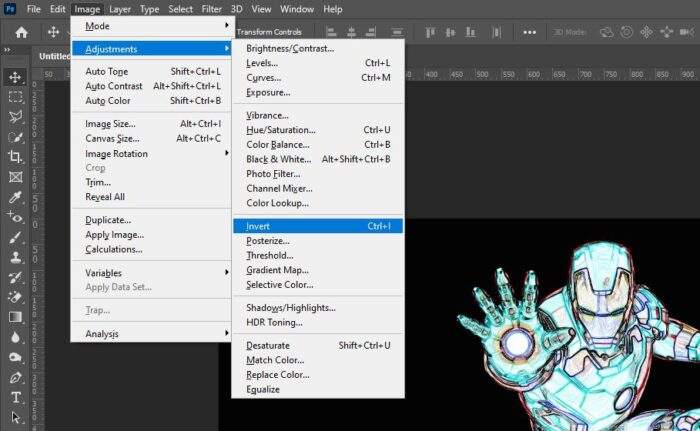Select the Rectangular Marquee tool
Screen dimensions: 700x431
click(x=15, y=96)
